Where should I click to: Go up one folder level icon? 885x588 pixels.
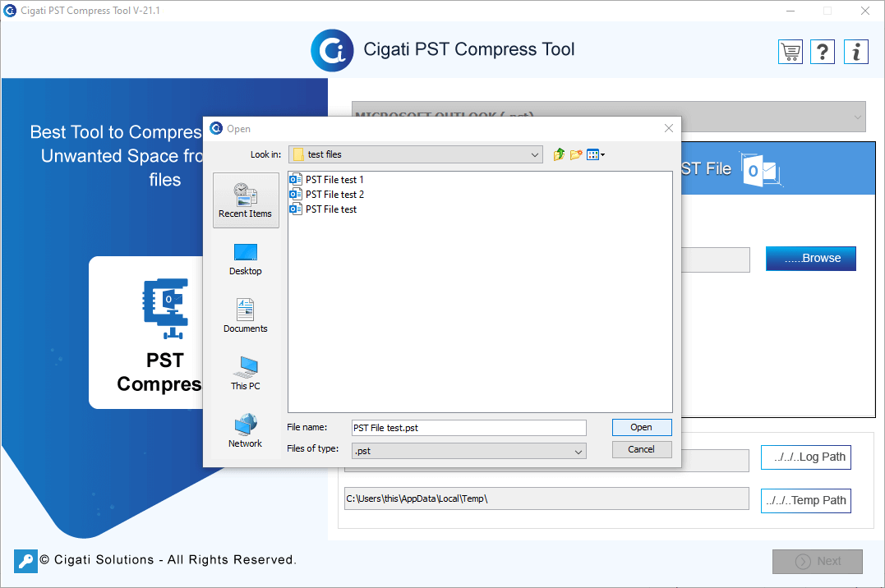pyautogui.click(x=559, y=154)
